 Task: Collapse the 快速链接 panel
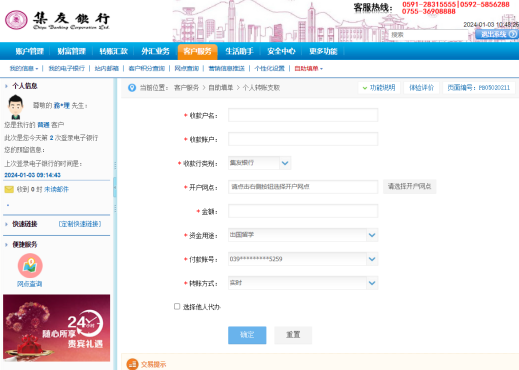pyautogui.click(x=6, y=224)
